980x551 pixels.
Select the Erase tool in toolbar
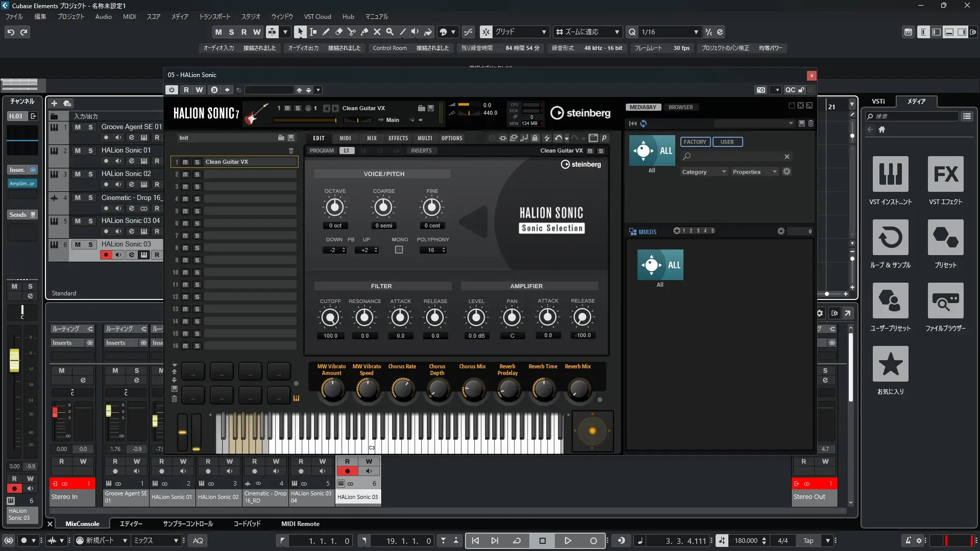pos(338,32)
